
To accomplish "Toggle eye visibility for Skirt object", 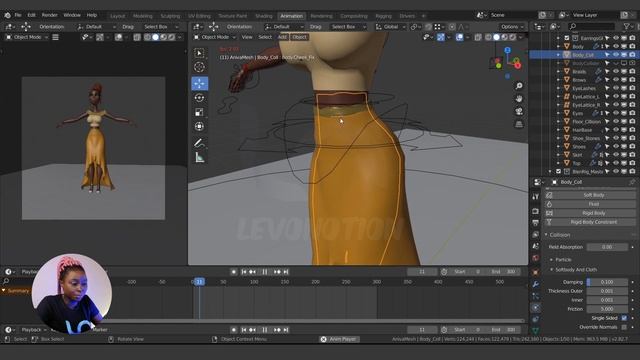I will (x=616, y=155).
